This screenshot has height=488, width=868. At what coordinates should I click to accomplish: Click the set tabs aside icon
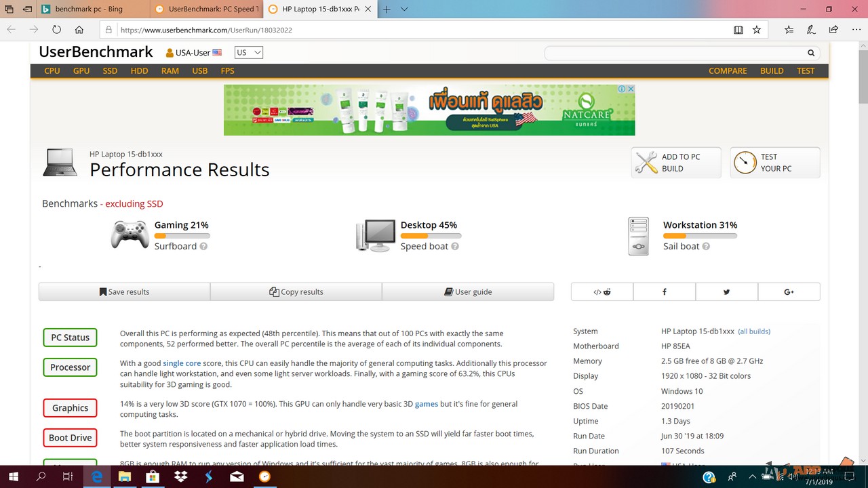[x=27, y=9]
